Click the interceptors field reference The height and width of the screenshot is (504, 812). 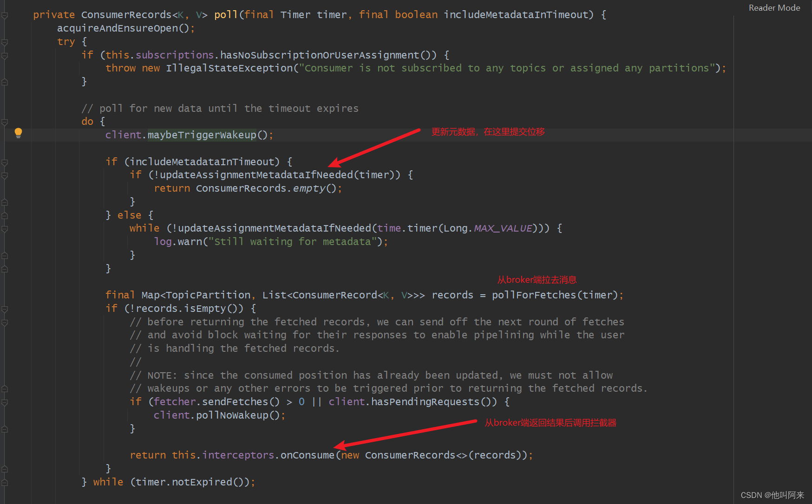click(x=238, y=455)
